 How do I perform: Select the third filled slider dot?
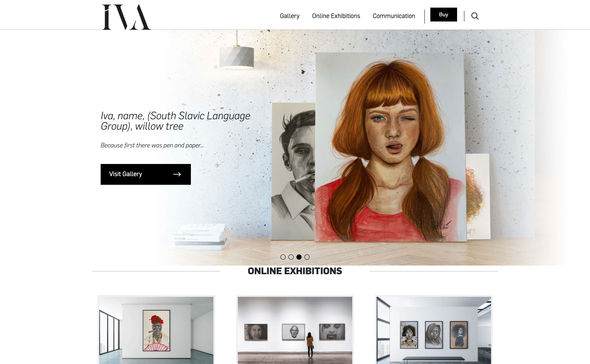click(x=299, y=257)
